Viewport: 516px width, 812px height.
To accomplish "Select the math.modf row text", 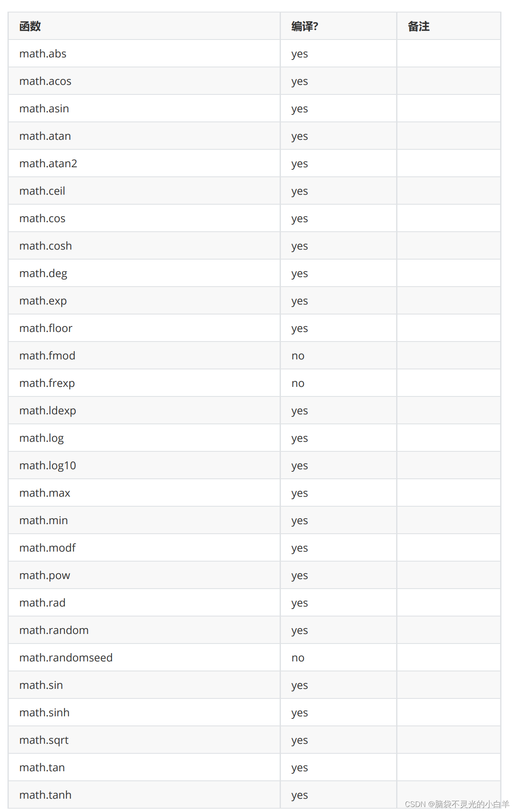I will pos(47,548).
